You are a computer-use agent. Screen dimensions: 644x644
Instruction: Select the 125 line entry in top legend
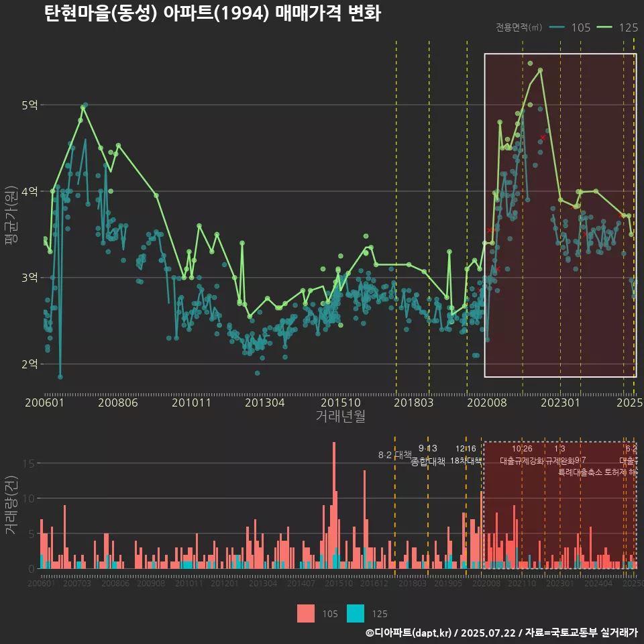coord(617,28)
